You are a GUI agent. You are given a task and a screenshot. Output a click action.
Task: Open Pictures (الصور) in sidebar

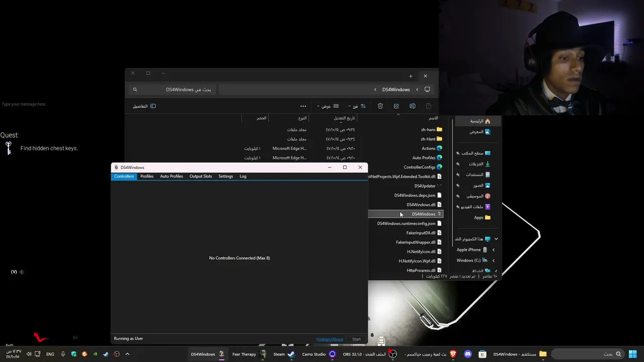click(x=481, y=186)
